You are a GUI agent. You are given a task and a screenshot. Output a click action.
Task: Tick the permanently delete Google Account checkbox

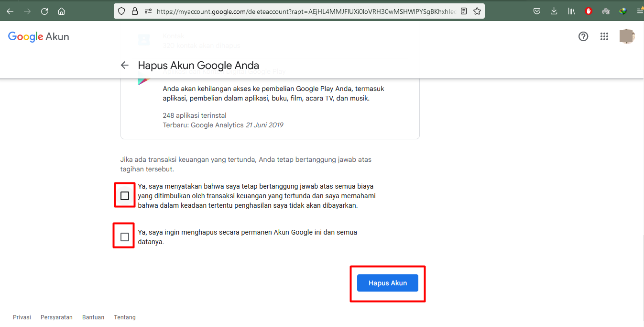(x=125, y=237)
